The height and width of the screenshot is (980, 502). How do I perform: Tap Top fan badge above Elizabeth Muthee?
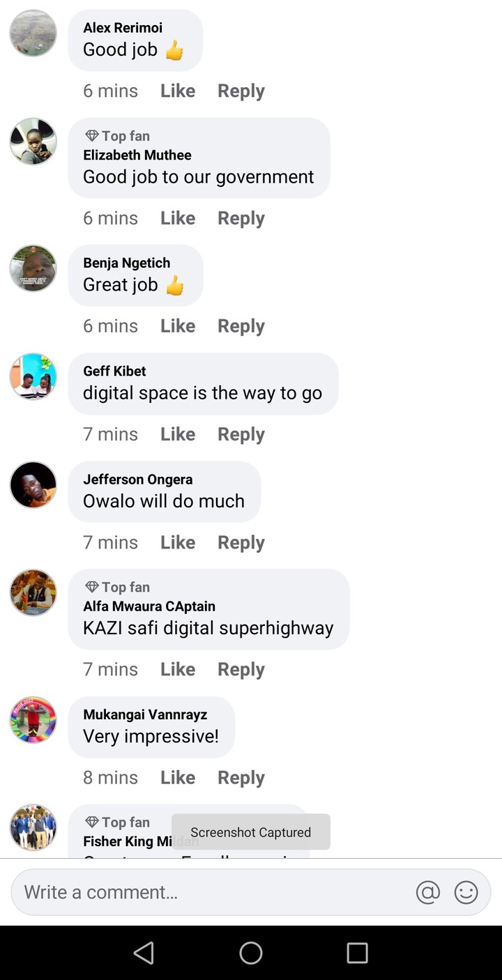(117, 136)
